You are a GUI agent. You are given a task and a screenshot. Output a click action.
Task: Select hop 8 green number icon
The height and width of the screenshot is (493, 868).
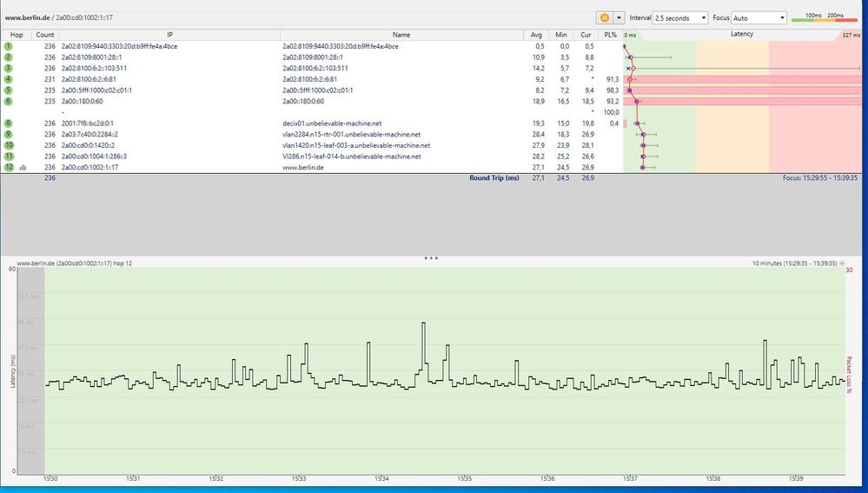[9, 123]
